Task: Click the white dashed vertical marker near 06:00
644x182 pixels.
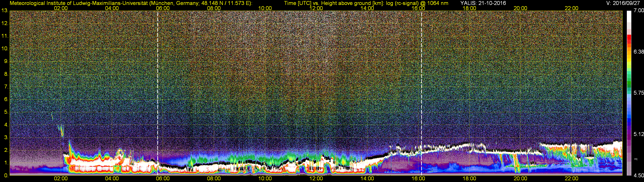Action: click(158, 93)
